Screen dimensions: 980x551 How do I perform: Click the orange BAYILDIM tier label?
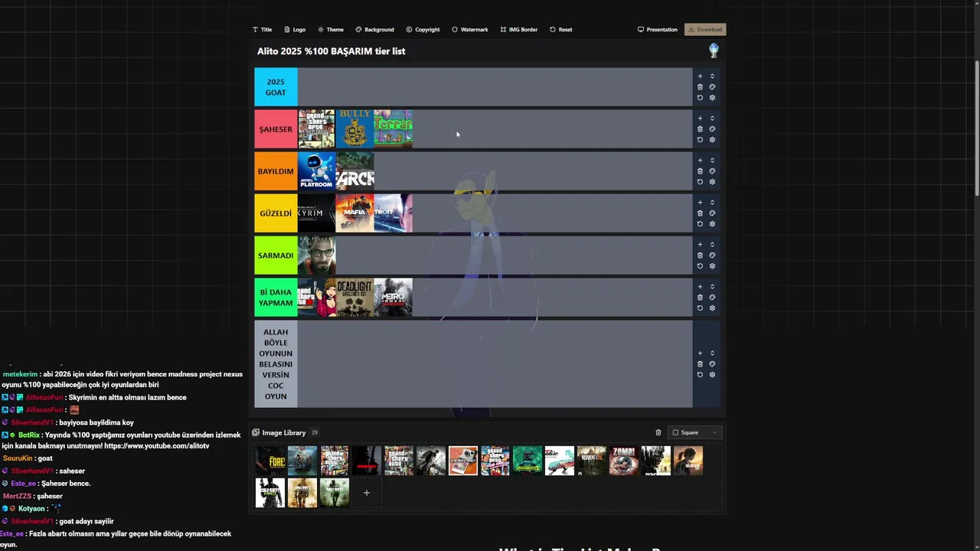[276, 171]
